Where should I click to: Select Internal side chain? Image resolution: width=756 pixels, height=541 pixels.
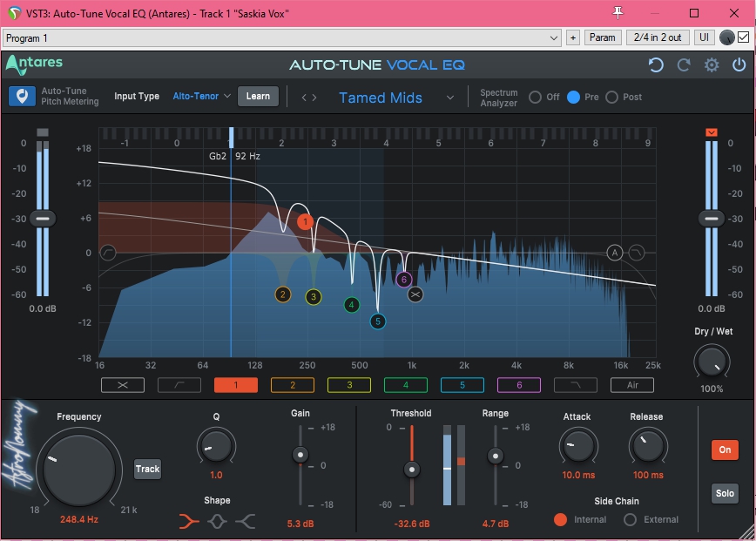point(560,519)
